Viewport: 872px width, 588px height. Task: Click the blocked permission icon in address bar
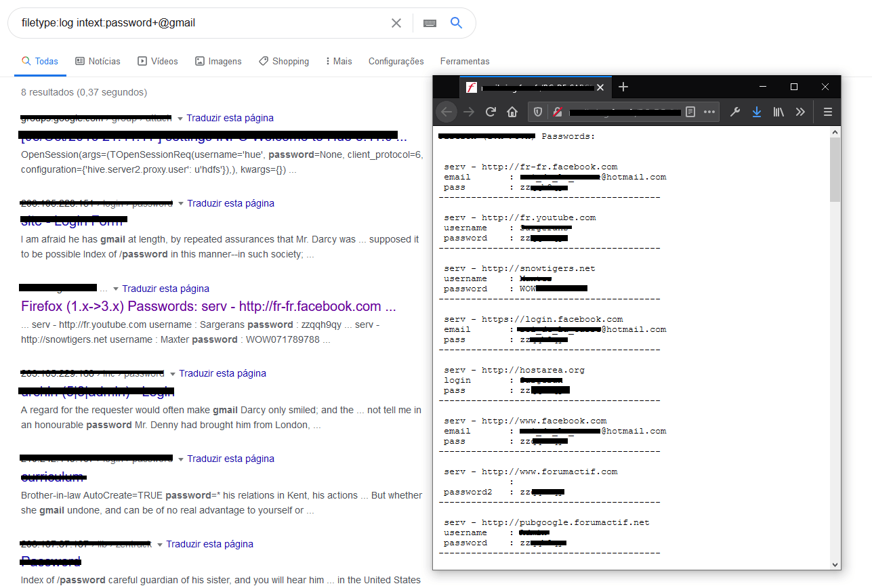(x=559, y=112)
